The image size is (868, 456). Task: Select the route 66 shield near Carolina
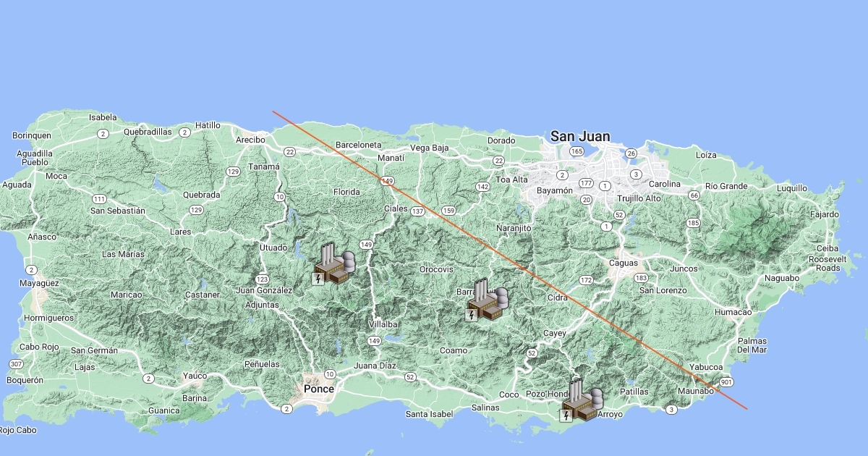694,195
